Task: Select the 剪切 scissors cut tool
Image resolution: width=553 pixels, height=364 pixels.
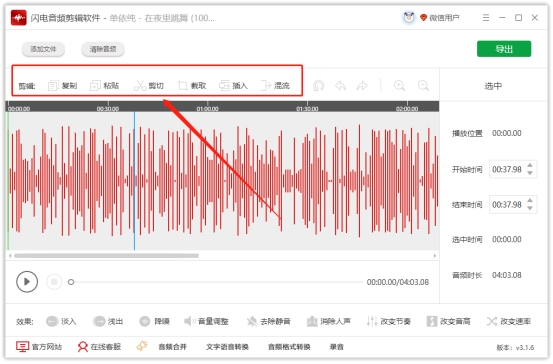Action: [149, 85]
